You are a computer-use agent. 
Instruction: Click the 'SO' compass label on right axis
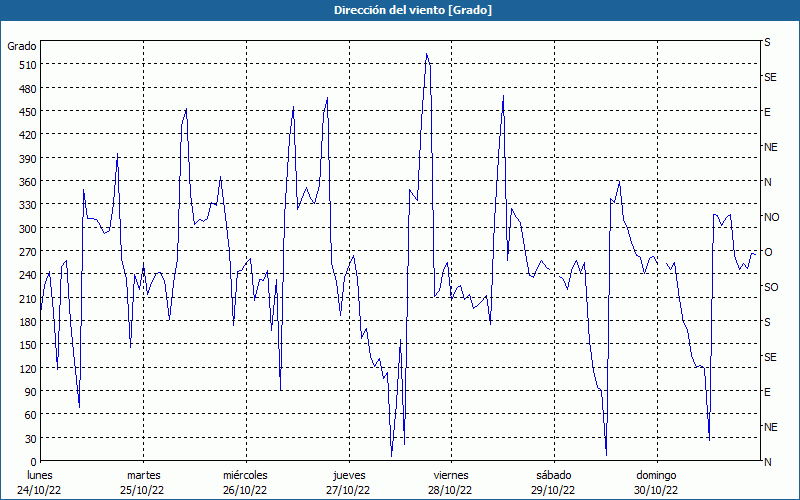(771, 287)
